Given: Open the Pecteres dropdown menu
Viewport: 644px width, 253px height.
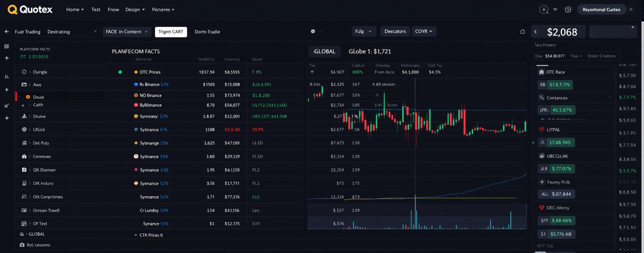Looking at the screenshot, I should click(x=163, y=9).
